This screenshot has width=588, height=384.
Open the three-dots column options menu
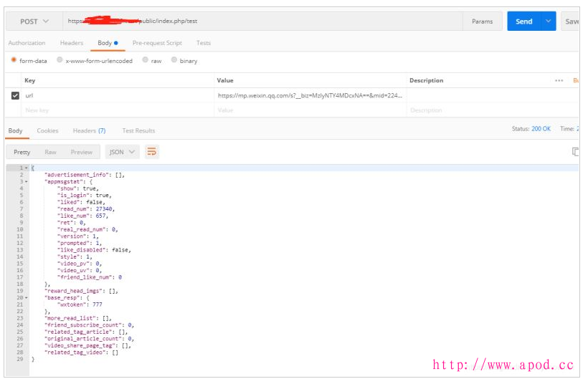coord(559,80)
